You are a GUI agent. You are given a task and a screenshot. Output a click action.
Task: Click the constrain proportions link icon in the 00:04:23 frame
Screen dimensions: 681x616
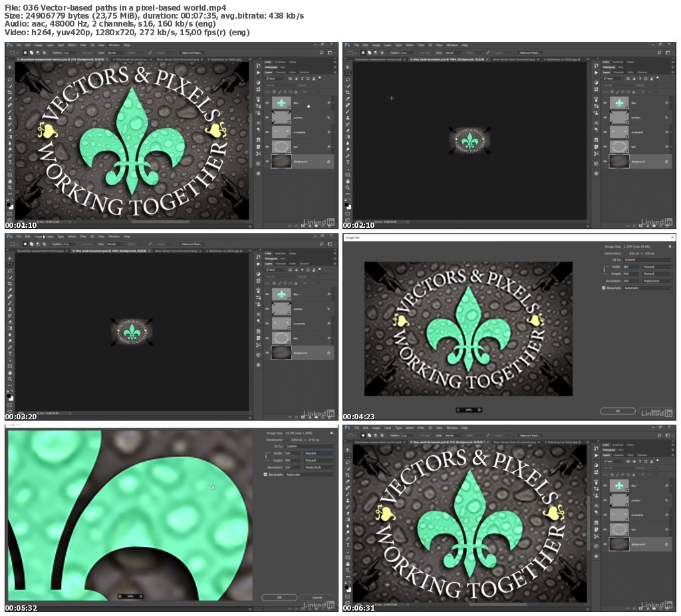tap(605, 270)
